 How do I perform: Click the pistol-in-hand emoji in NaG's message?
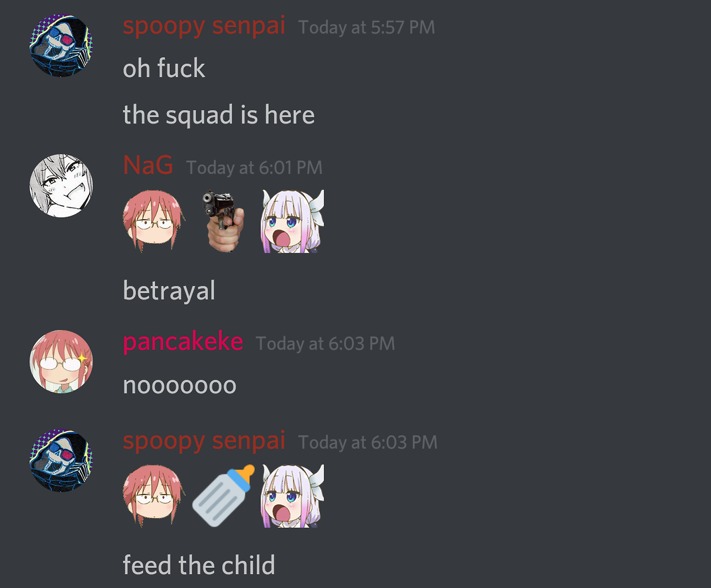[x=223, y=221]
